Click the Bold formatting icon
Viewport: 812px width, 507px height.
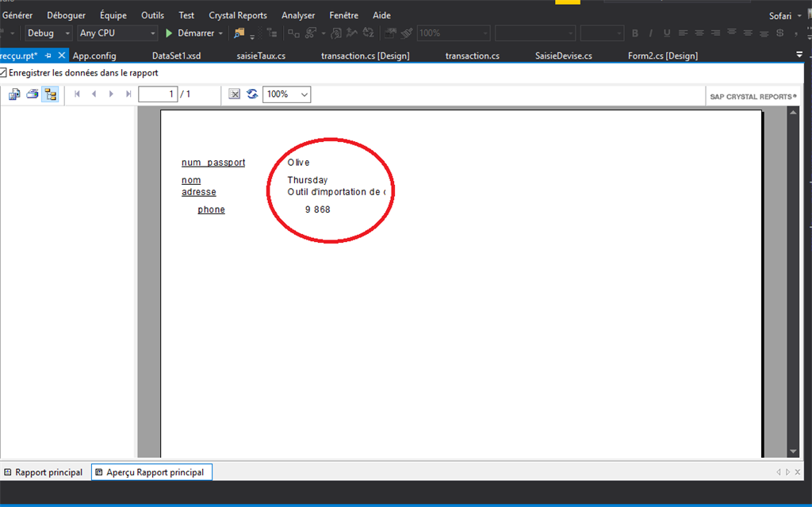coord(635,33)
